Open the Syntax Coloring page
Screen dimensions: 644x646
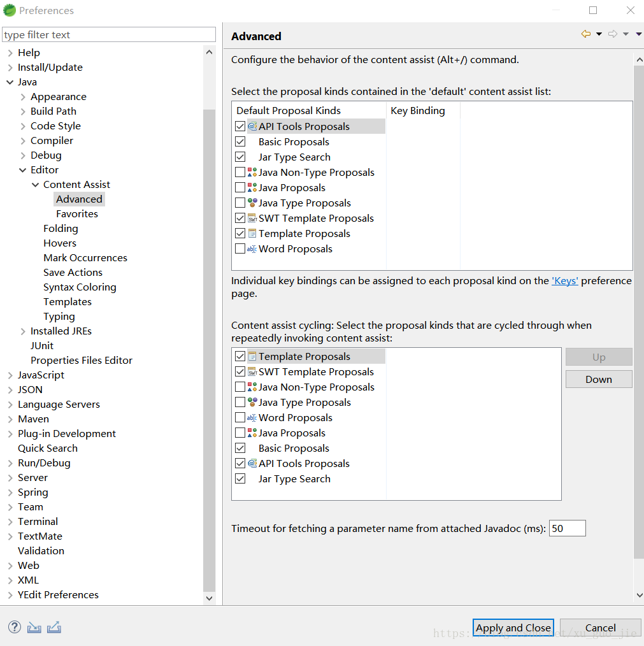pos(80,287)
